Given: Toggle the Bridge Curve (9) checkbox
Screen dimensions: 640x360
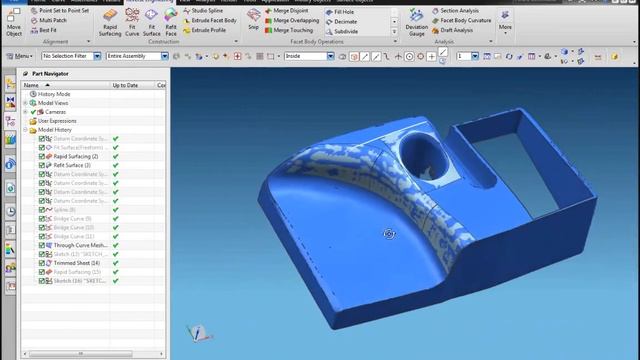Looking at the screenshot, I should (42, 219).
